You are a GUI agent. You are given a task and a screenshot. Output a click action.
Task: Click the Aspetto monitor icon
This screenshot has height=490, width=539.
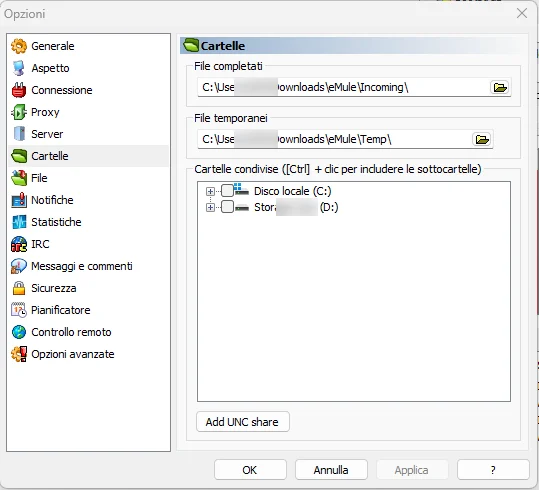(x=19, y=68)
